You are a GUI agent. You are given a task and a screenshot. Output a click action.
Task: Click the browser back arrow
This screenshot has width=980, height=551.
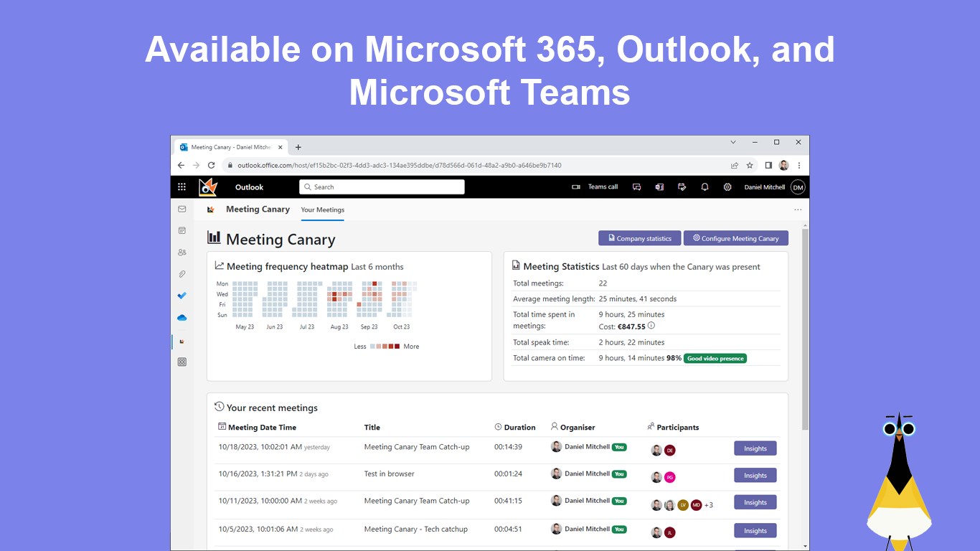(181, 165)
